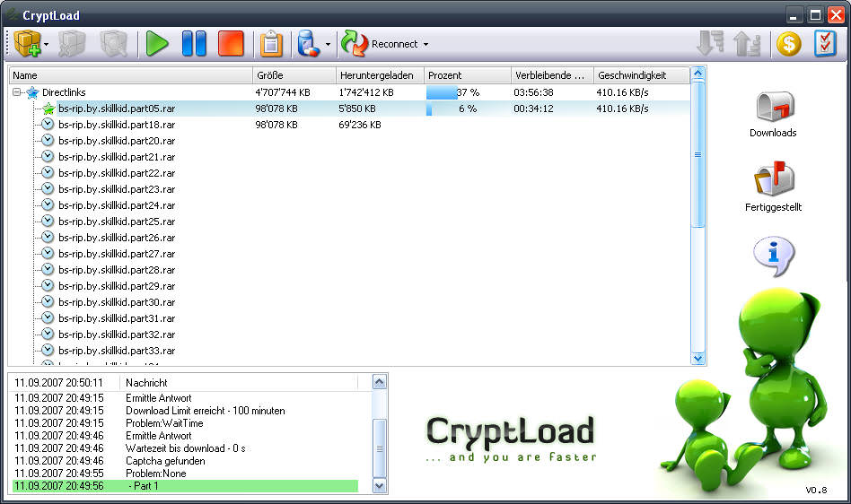The image size is (851, 504).
Task: Sort by the Heruntergeladen column header
Action: pos(380,75)
